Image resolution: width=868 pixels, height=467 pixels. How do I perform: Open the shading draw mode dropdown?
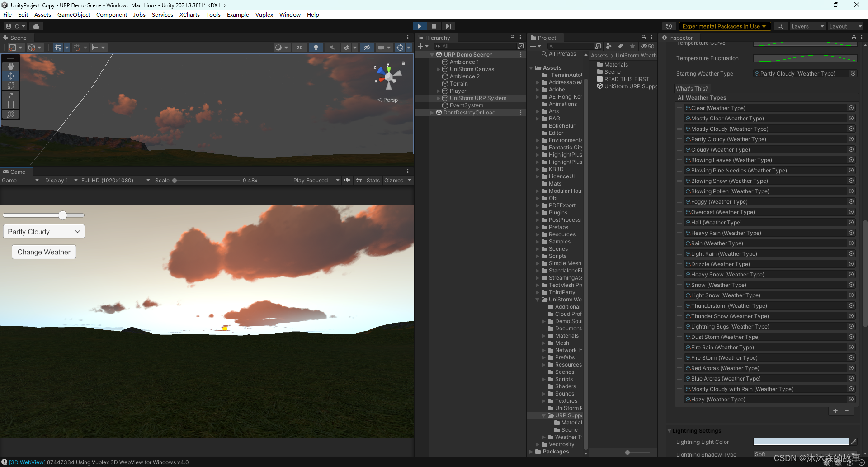tap(281, 48)
